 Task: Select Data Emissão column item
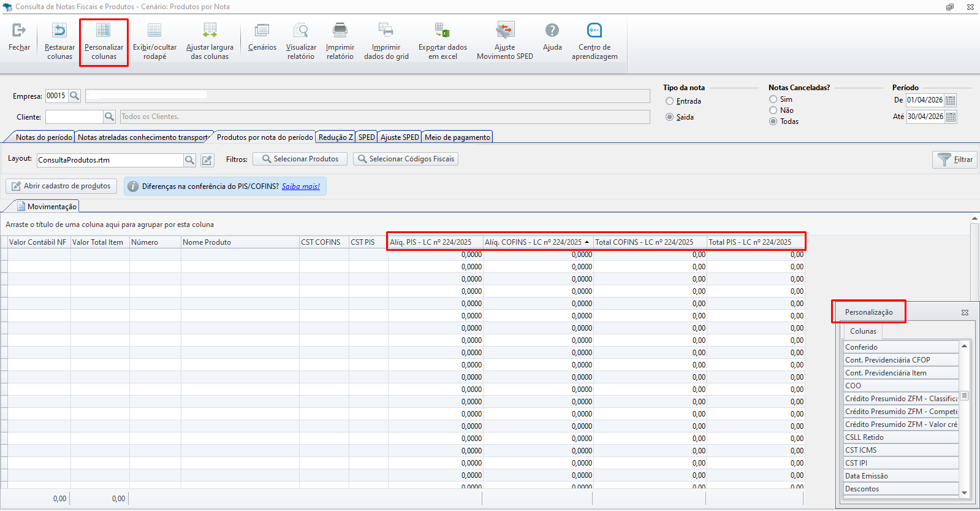click(x=901, y=476)
